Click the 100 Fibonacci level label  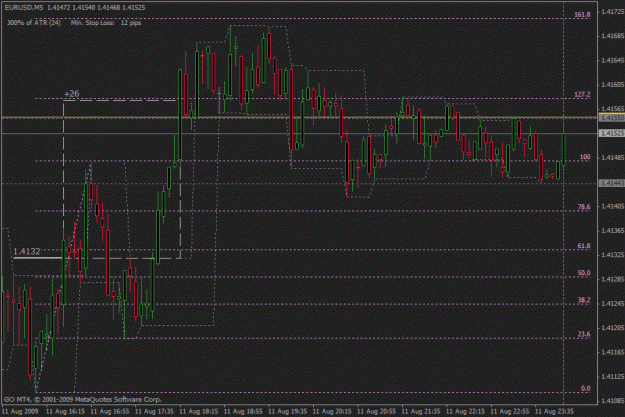[585, 157]
